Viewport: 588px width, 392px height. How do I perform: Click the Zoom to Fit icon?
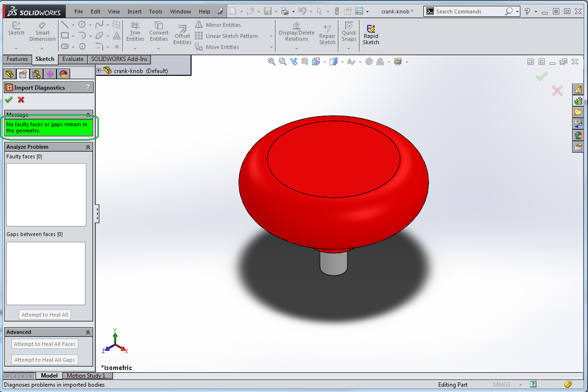pos(272,61)
